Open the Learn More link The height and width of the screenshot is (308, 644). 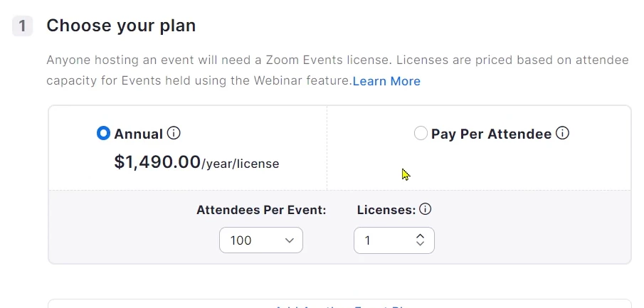click(x=386, y=81)
